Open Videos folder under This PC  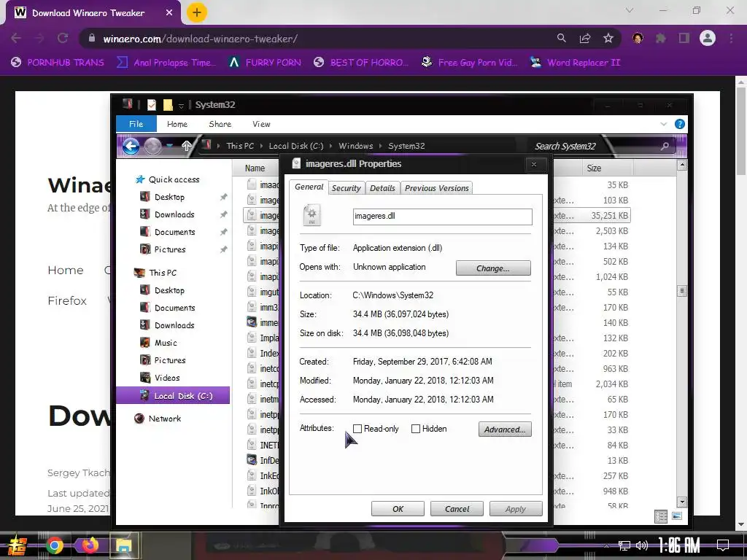point(167,378)
